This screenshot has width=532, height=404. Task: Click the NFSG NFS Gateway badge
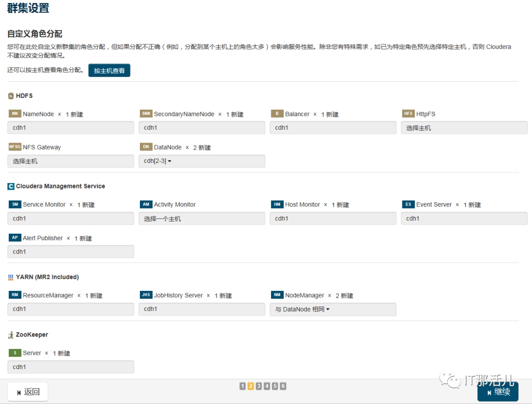15,147
